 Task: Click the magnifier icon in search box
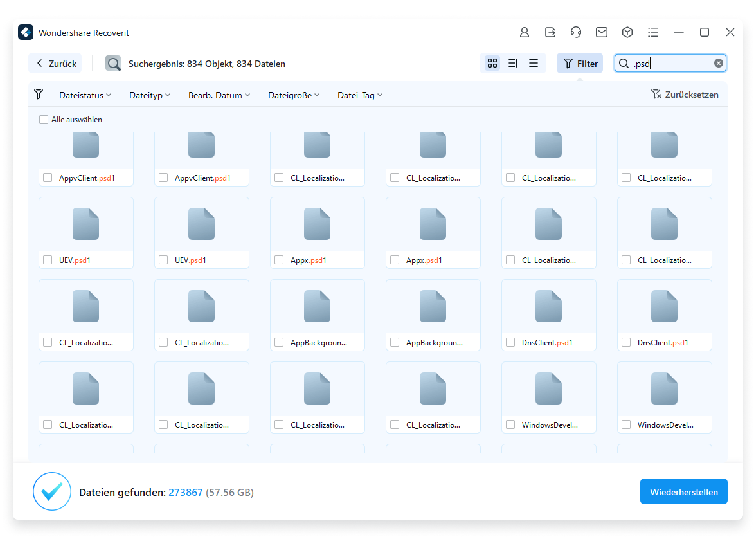click(x=624, y=64)
